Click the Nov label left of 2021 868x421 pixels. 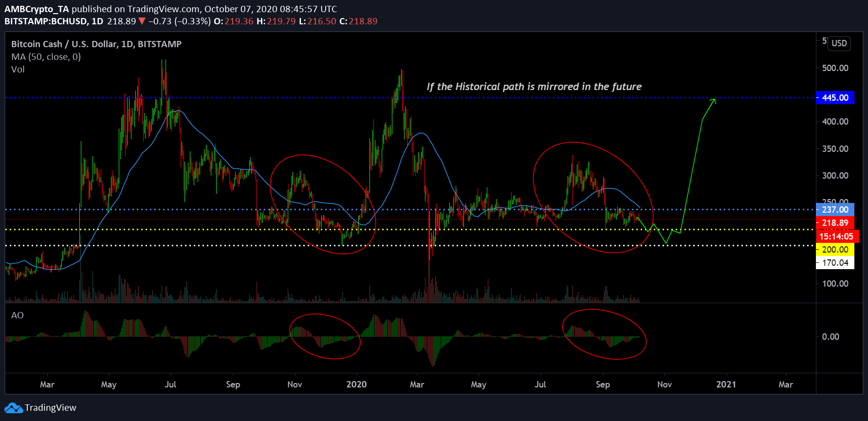pos(665,384)
